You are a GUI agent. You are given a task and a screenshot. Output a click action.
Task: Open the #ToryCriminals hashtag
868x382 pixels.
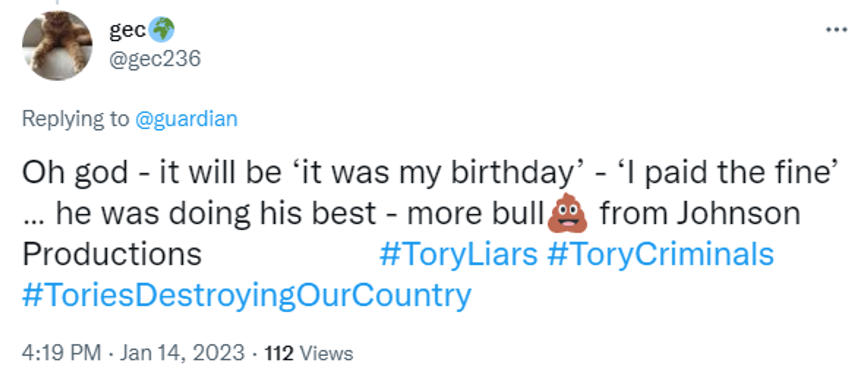(x=660, y=255)
